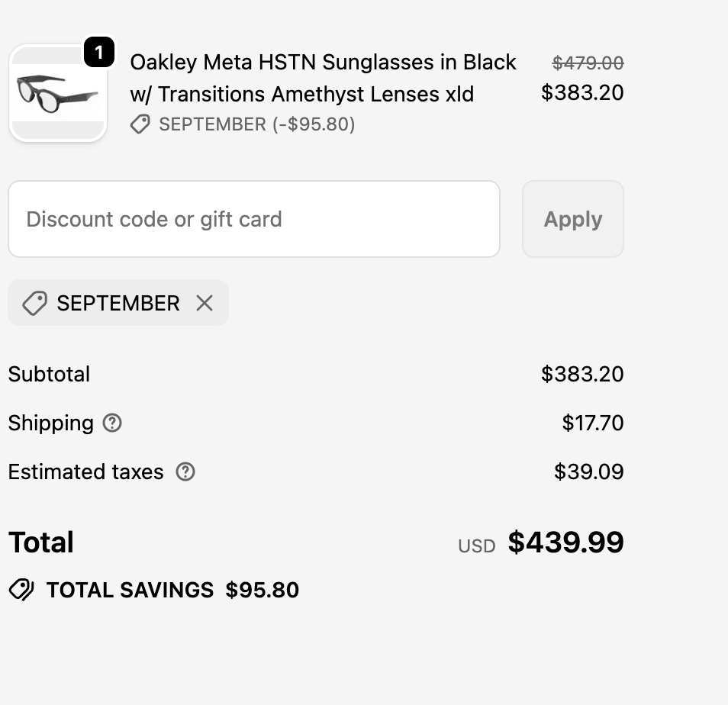Click the Shipping help question mark icon
Image resolution: width=728 pixels, height=705 pixels.
112,423
